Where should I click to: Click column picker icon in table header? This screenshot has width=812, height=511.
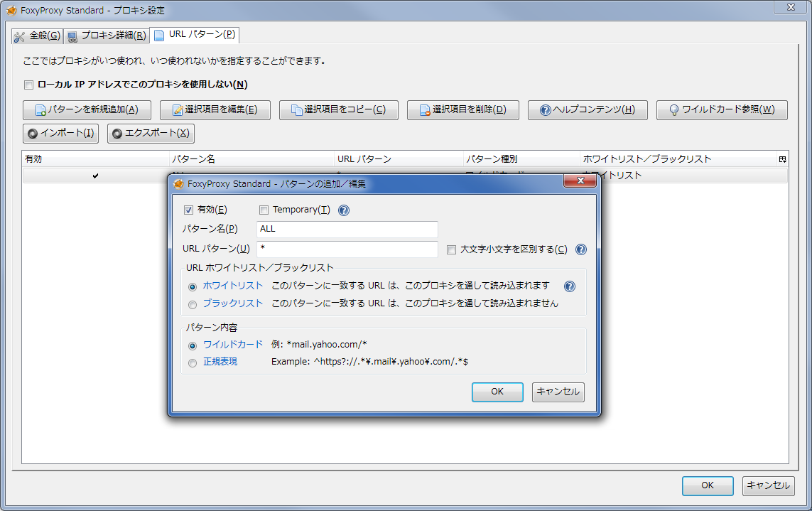782,159
